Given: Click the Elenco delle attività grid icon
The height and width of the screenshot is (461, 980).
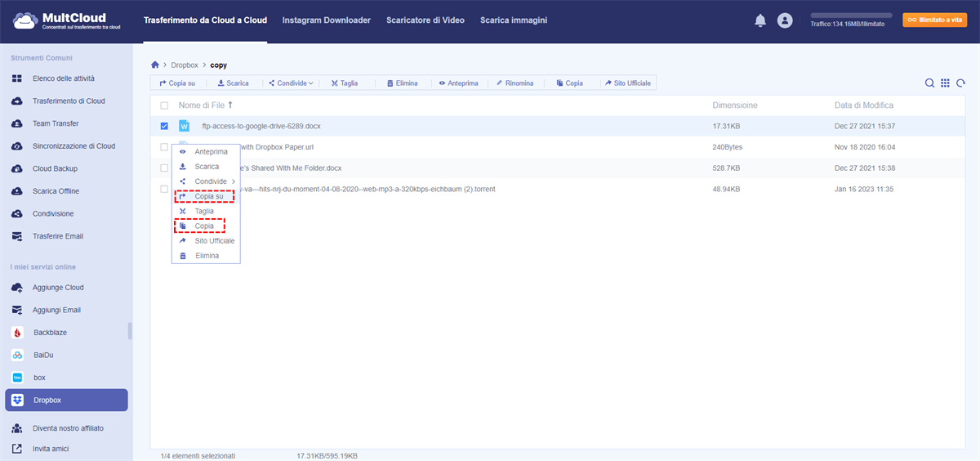Looking at the screenshot, I should (x=17, y=78).
